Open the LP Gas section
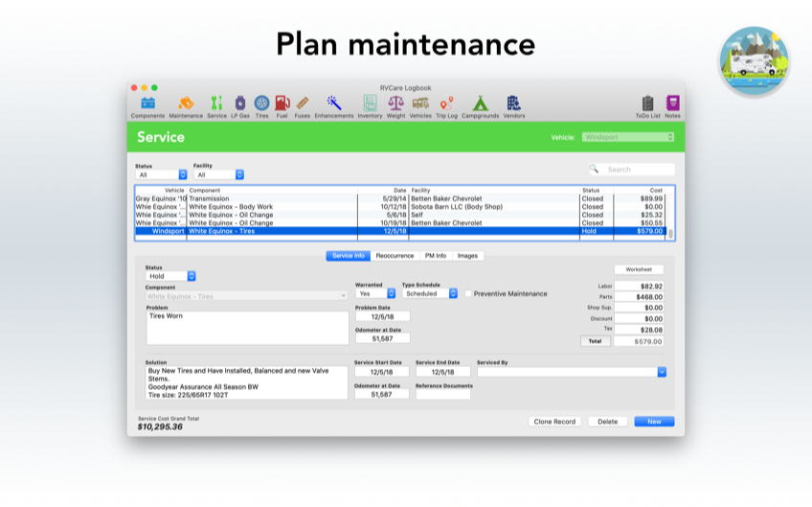The height and width of the screenshot is (507, 812). pyautogui.click(x=239, y=104)
